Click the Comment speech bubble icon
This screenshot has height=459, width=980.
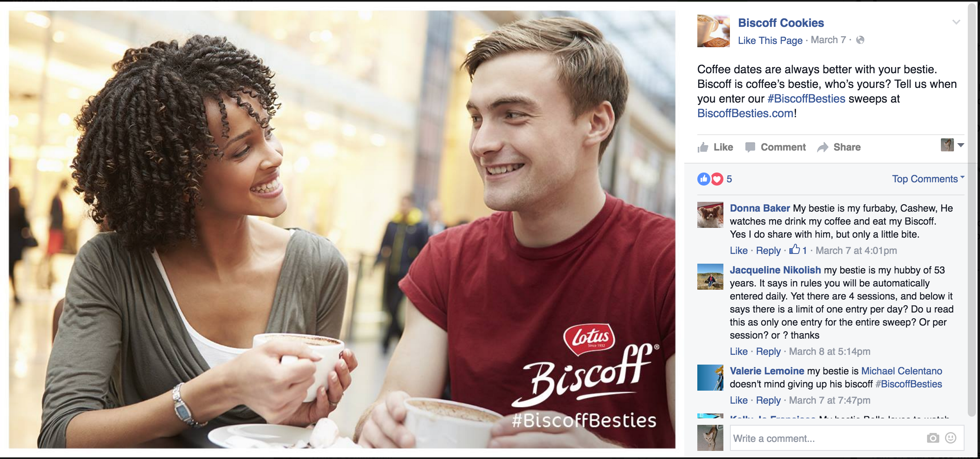pos(750,147)
